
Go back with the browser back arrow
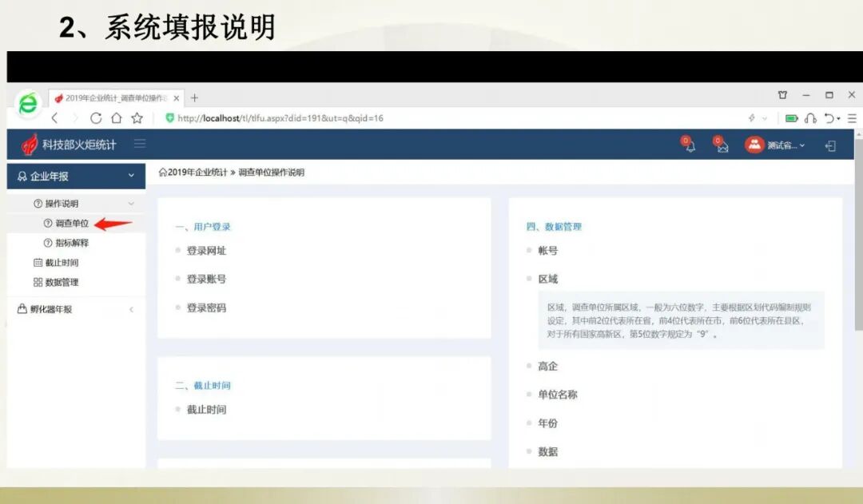tap(54, 117)
